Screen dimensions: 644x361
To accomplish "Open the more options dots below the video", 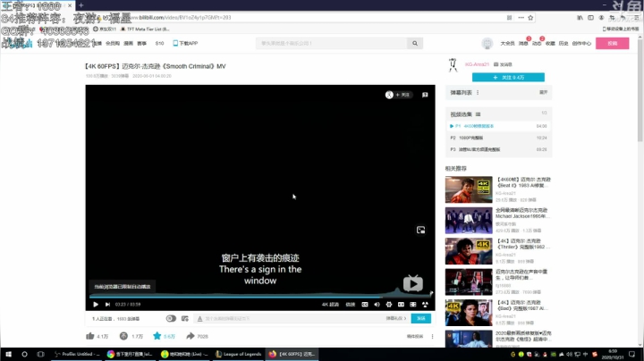I will coord(432,336).
